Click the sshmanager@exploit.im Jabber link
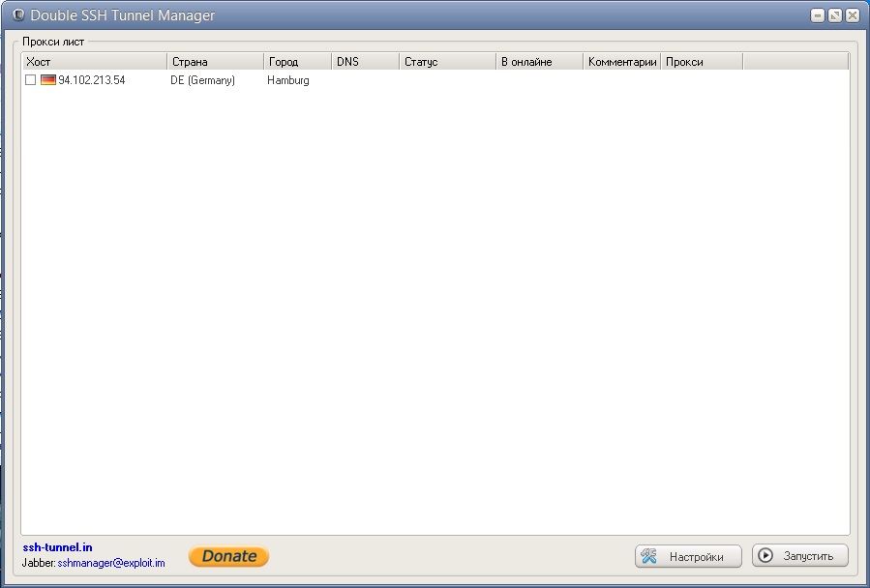The image size is (870, 588). pyautogui.click(x=111, y=563)
